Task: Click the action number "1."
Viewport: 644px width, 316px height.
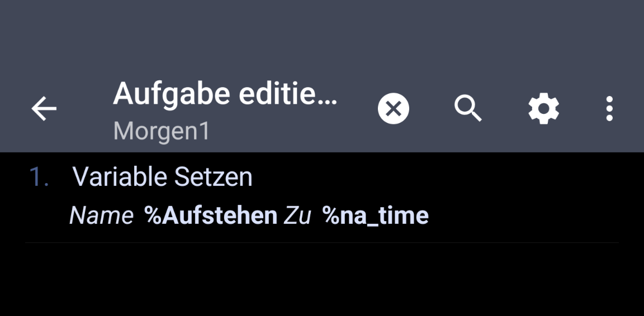Action: [39, 177]
